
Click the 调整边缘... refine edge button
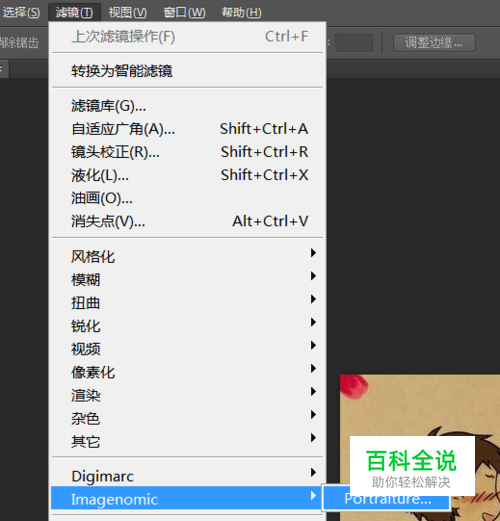(x=434, y=43)
